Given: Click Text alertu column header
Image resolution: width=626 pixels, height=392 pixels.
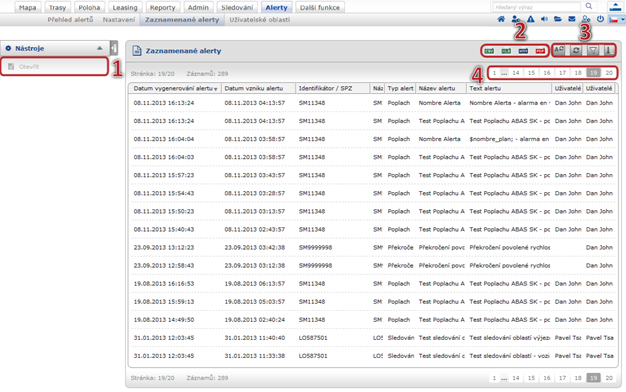Looking at the screenshot, I should [x=509, y=89].
